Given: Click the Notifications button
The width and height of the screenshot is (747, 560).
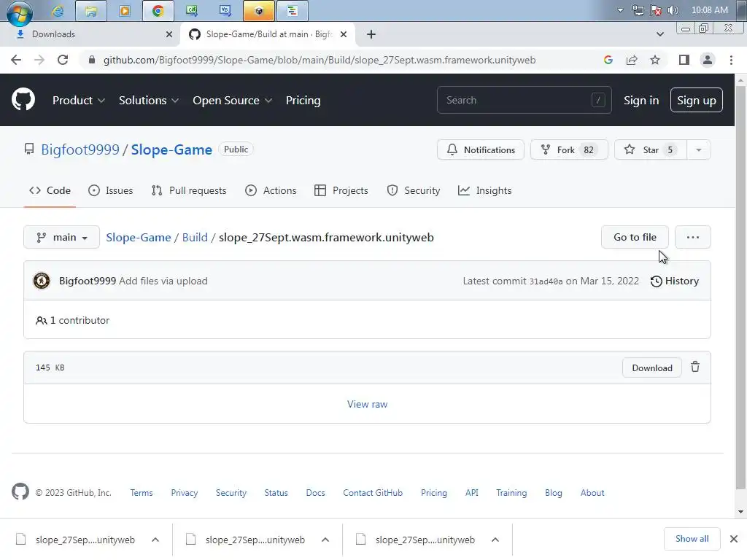Looking at the screenshot, I should [x=480, y=150].
